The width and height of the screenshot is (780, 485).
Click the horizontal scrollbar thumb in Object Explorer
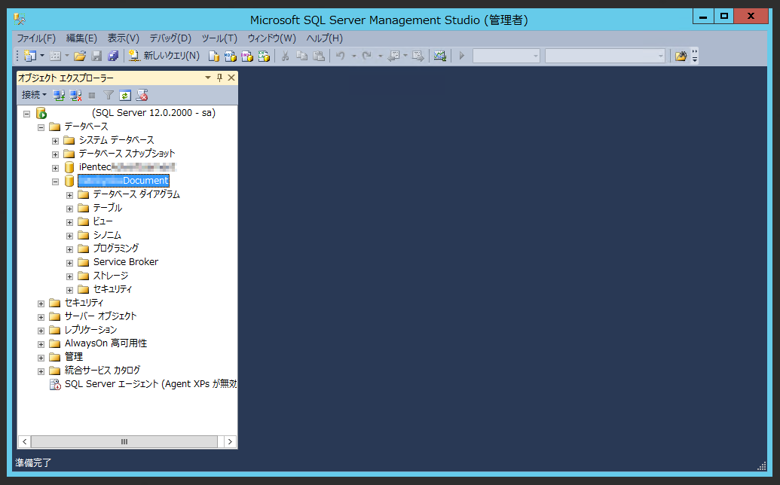[124, 442]
